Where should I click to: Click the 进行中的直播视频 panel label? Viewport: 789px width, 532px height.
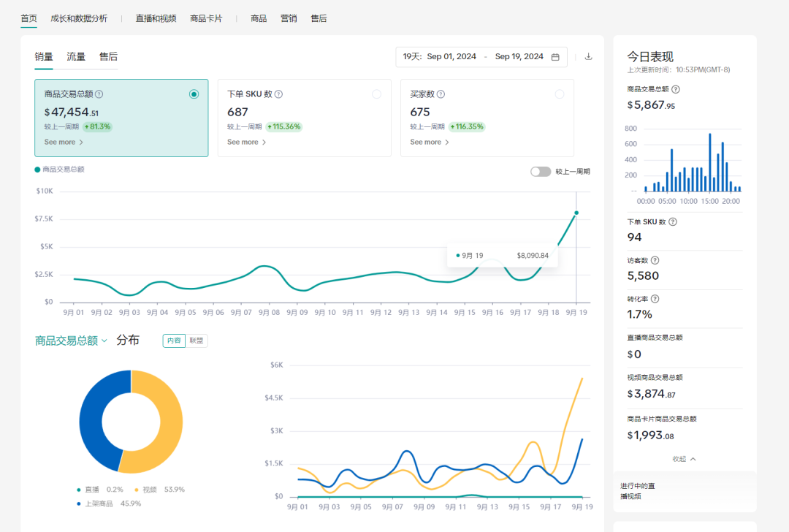[638, 491]
